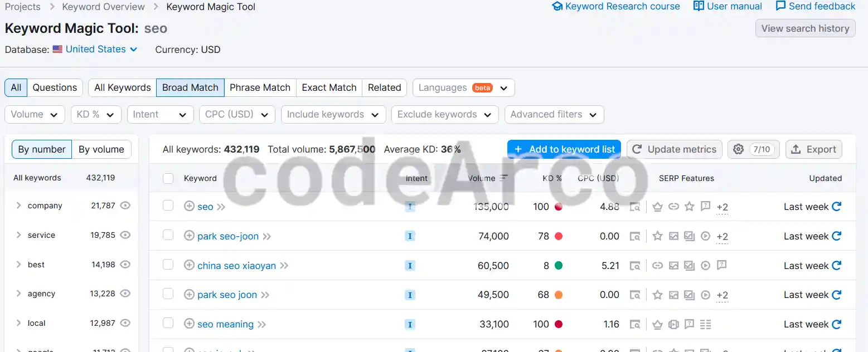
Task: Open Advanced filters dropdown
Action: [x=554, y=114]
